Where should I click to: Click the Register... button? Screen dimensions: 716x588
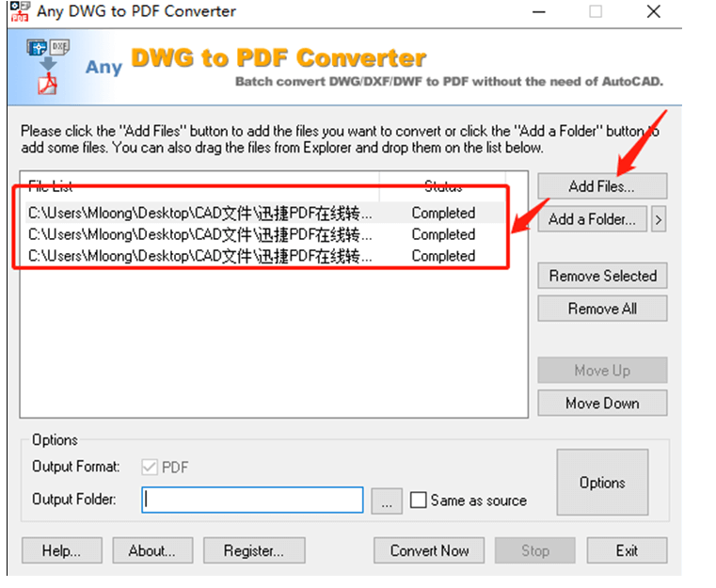[254, 550]
